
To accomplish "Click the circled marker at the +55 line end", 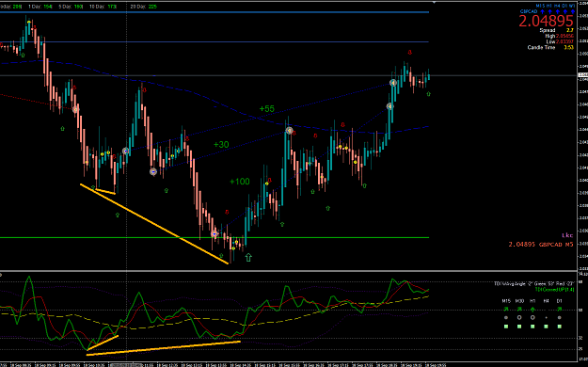I will [x=393, y=83].
